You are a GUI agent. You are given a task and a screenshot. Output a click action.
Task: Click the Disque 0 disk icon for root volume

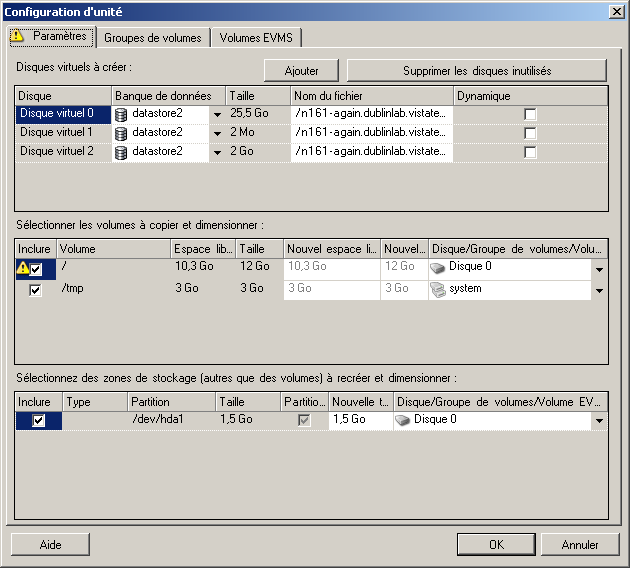(x=438, y=268)
